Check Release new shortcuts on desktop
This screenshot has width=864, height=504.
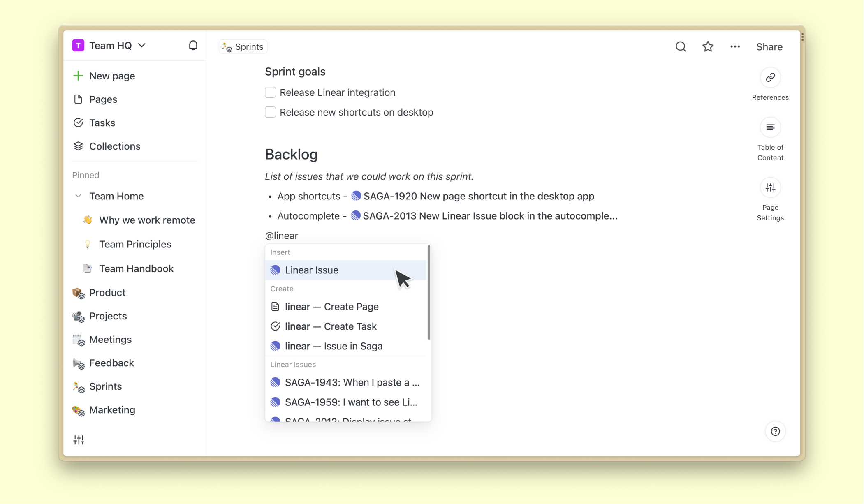(x=270, y=112)
